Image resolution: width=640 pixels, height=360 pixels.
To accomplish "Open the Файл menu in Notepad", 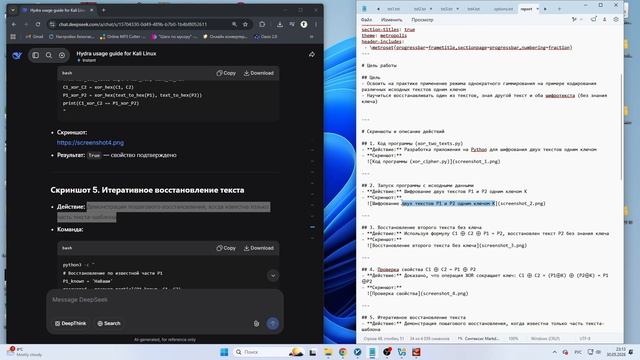I will 366,20.
